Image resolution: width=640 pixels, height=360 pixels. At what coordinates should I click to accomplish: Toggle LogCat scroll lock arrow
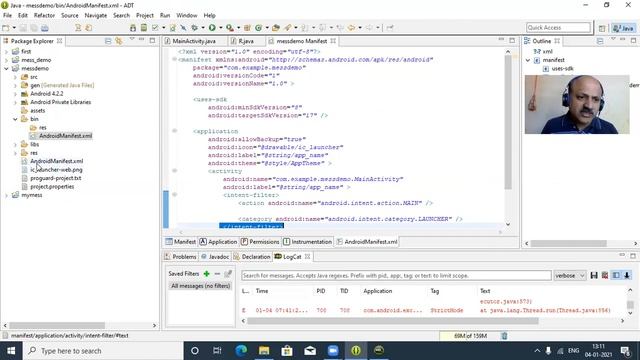pos(627,276)
